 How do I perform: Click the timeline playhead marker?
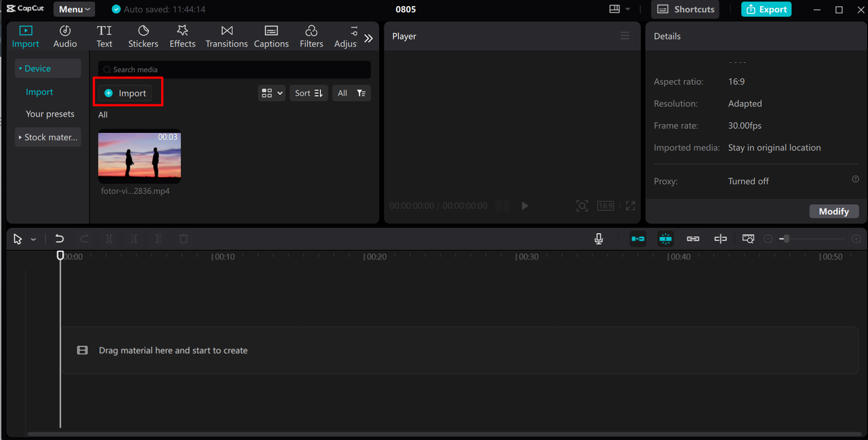[60, 256]
